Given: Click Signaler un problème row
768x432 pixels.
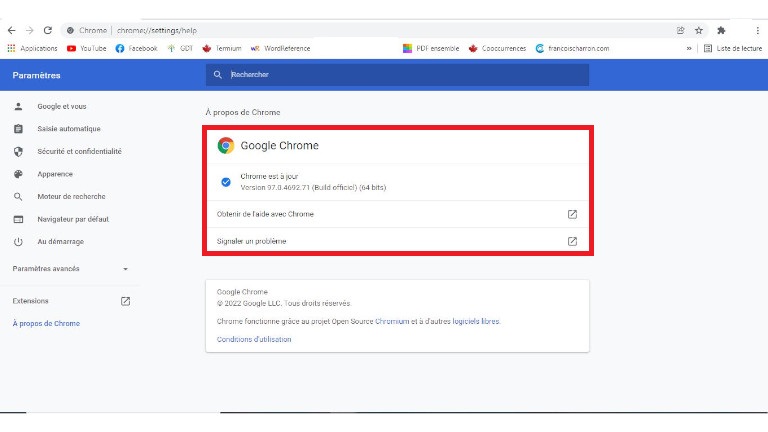Looking at the screenshot, I should click(x=397, y=241).
